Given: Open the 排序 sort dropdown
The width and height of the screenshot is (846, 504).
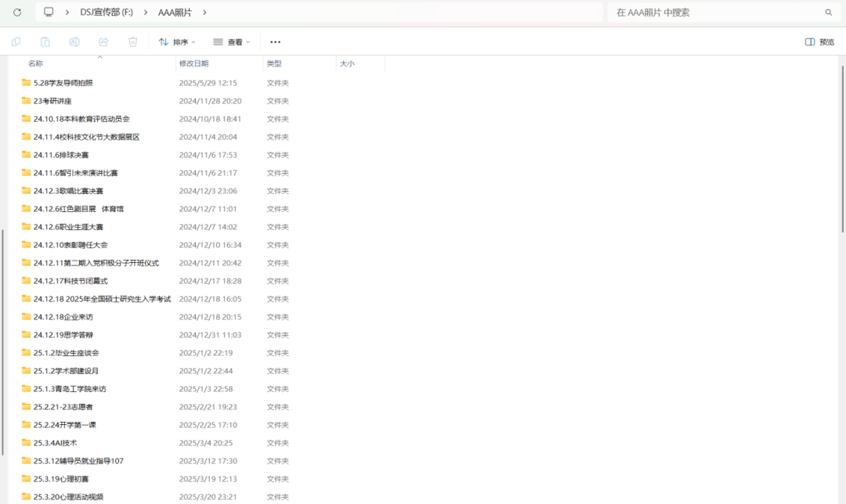Looking at the screenshot, I should 177,41.
